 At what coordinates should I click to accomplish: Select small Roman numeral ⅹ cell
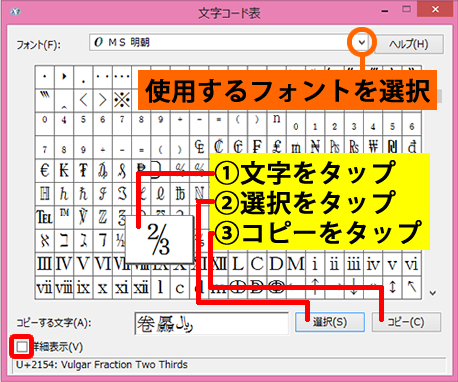tap(103, 287)
